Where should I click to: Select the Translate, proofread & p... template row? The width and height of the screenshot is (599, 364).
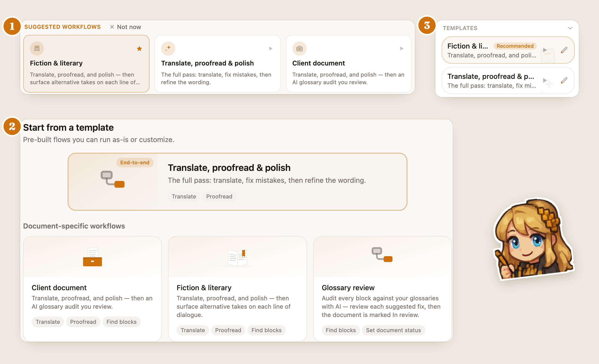point(508,80)
